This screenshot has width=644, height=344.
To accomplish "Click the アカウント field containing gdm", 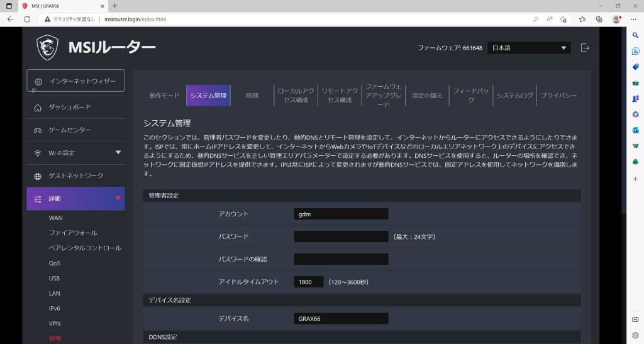I will [x=341, y=214].
